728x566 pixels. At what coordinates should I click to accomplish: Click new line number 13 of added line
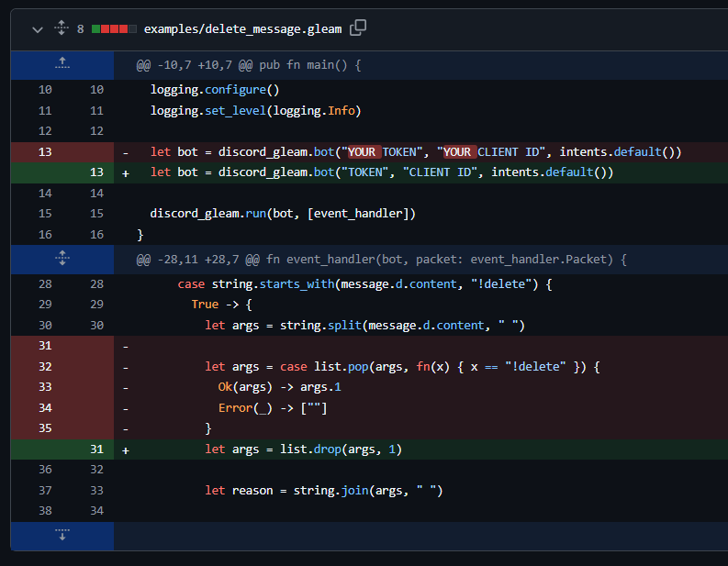coord(96,172)
